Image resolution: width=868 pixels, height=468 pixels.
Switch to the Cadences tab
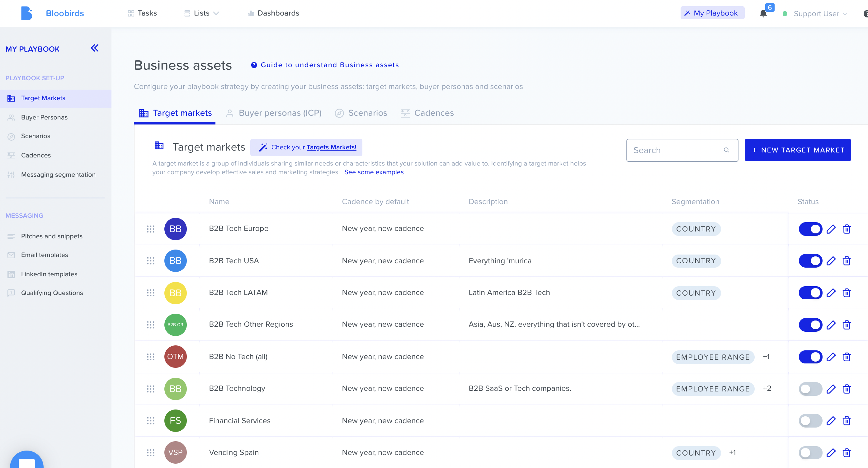click(427, 113)
